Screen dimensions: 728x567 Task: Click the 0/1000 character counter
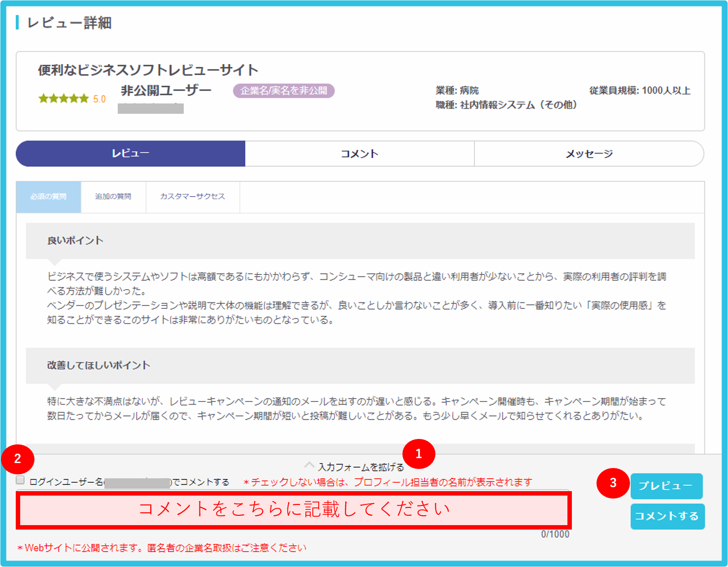click(x=556, y=534)
